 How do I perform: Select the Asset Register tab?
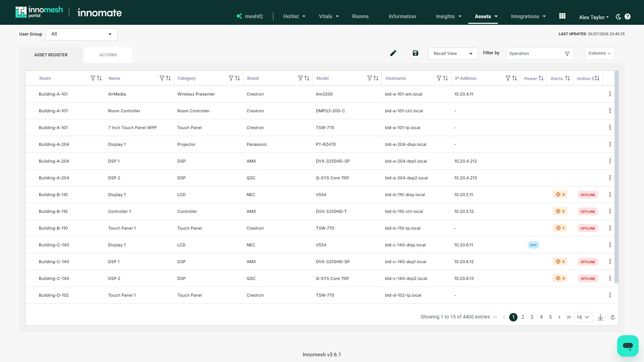(51, 55)
